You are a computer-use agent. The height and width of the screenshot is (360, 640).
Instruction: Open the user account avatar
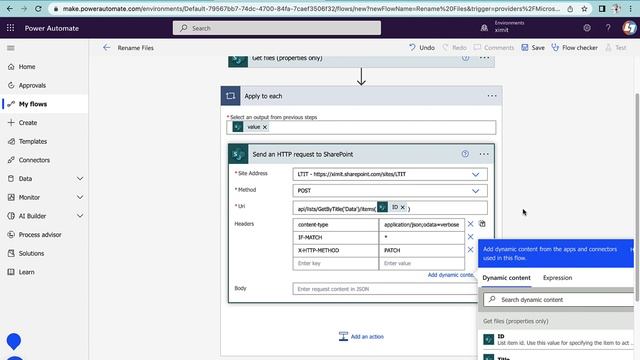(629, 28)
